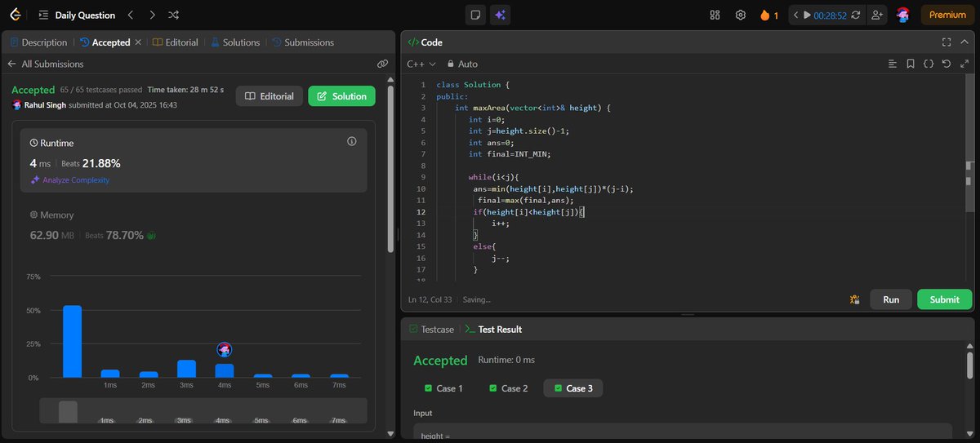Collapse the Code panel chevron

click(964, 42)
